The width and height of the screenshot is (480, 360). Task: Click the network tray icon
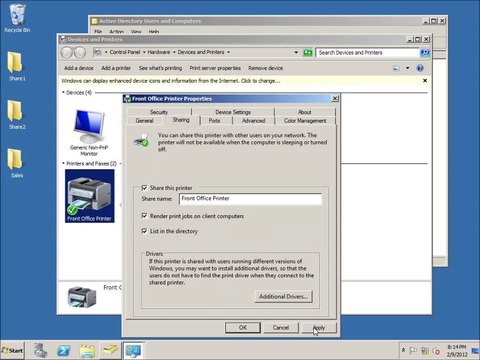click(x=425, y=351)
